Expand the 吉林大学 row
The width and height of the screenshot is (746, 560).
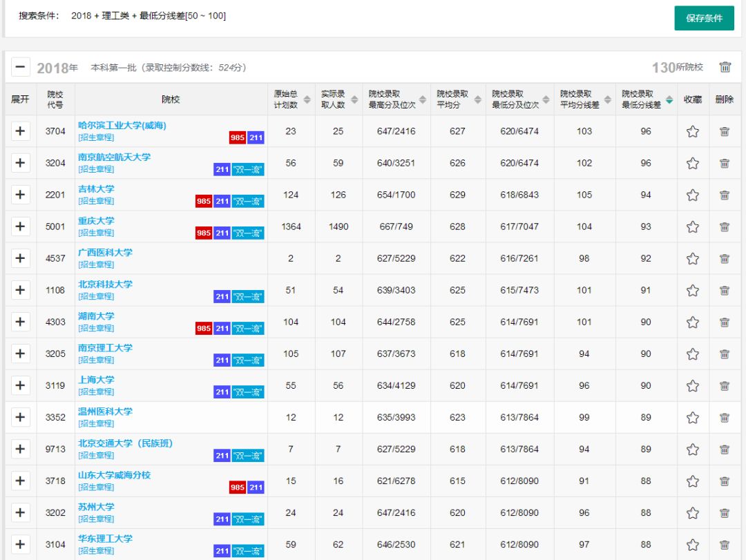pyautogui.click(x=21, y=195)
